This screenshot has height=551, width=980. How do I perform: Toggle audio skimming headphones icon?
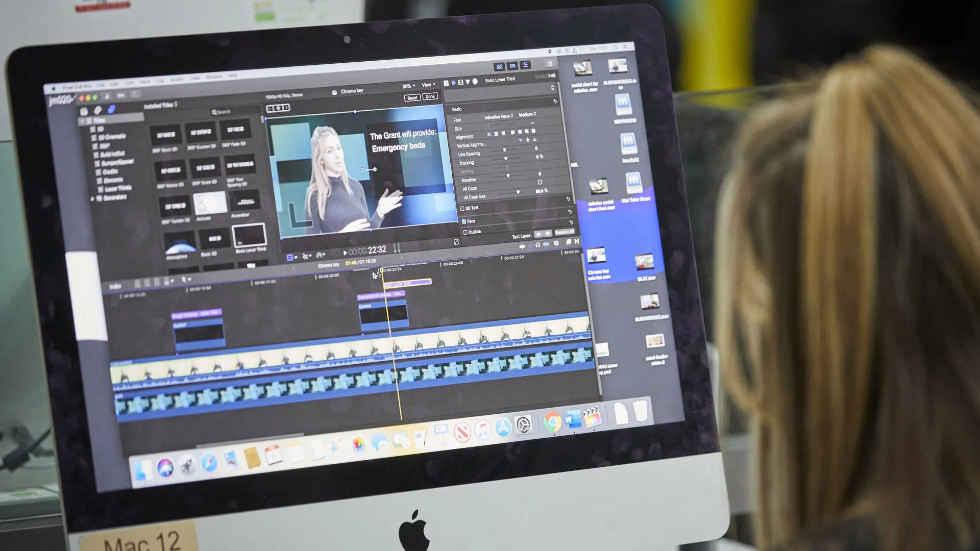click(x=537, y=245)
